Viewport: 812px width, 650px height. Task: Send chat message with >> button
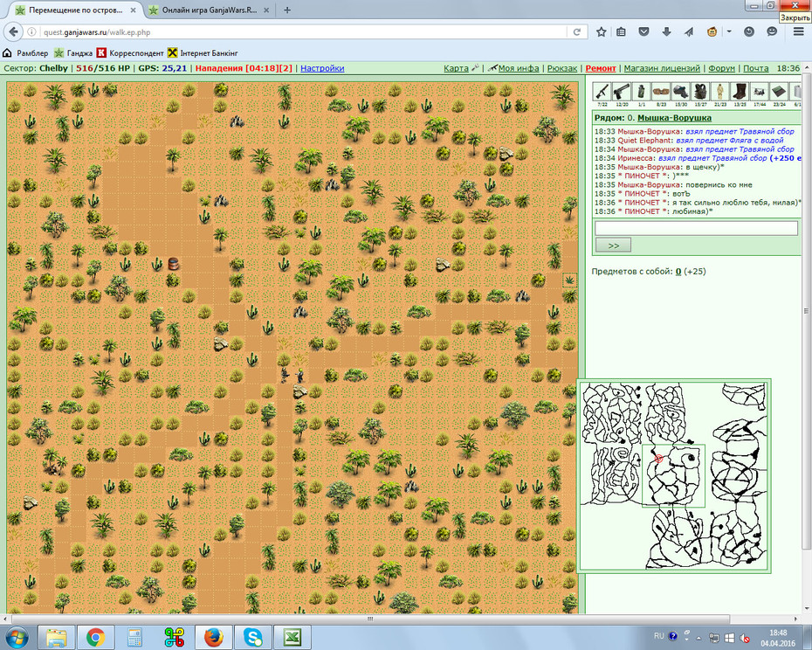pos(613,245)
